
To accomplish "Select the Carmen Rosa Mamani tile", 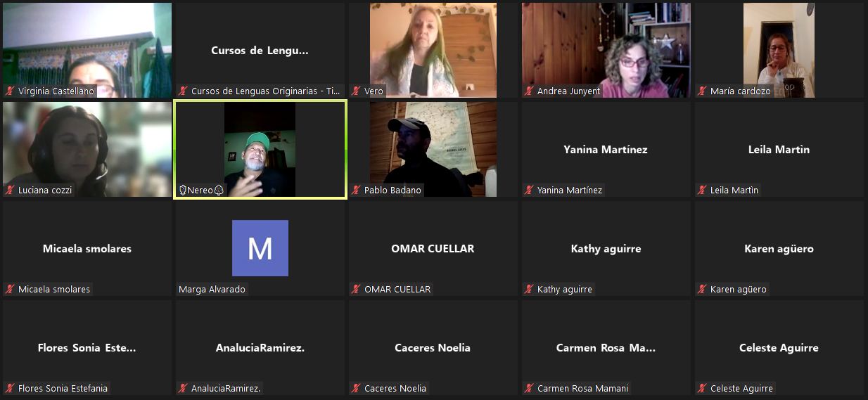I will pyautogui.click(x=606, y=347).
